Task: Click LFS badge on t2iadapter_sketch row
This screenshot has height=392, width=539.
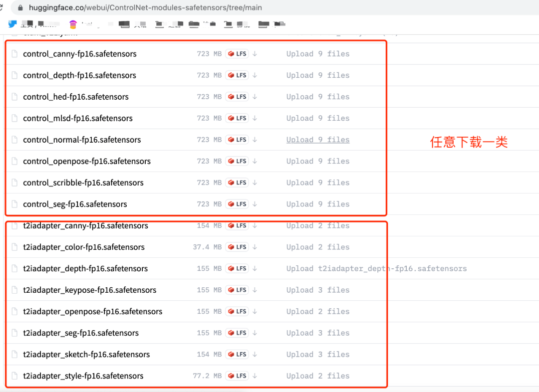Action: pos(237,355)
